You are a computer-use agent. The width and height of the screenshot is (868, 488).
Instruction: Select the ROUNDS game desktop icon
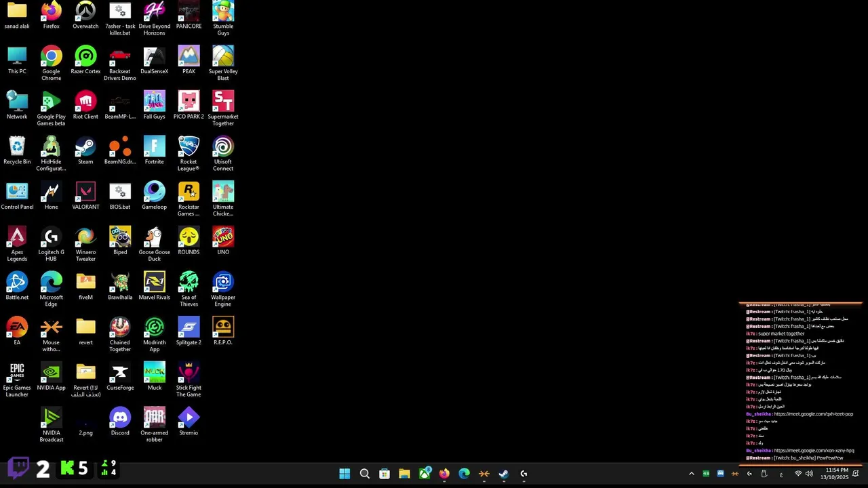click(189, 241)
